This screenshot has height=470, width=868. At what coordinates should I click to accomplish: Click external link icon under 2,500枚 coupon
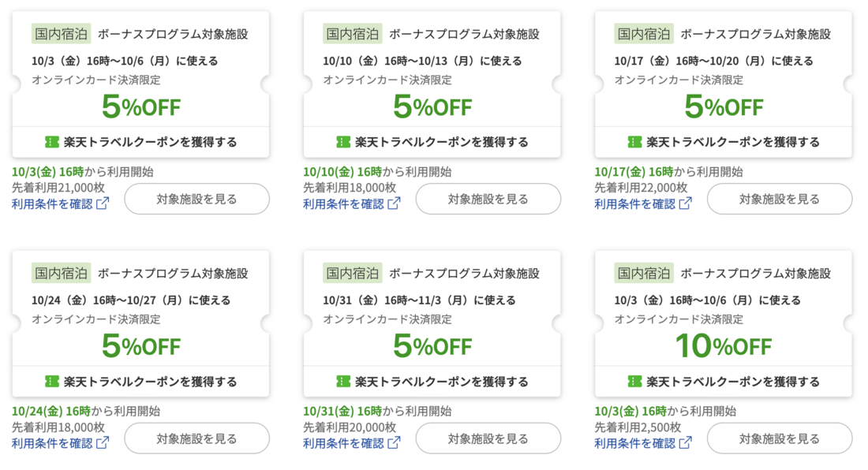pos(685,442)
